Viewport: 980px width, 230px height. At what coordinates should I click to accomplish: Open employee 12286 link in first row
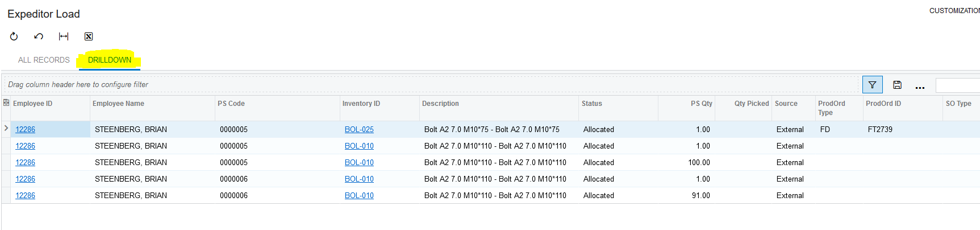click(x=25, y=129)
